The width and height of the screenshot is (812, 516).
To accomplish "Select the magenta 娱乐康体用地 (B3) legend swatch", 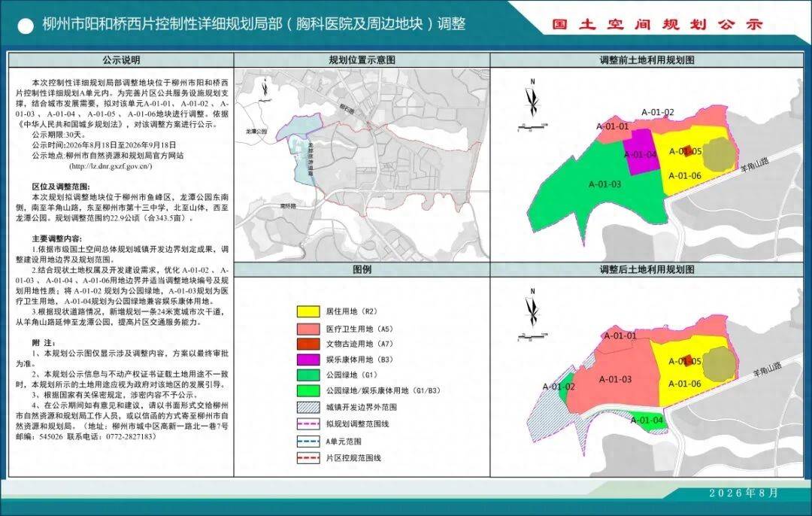I will [308, 360].
